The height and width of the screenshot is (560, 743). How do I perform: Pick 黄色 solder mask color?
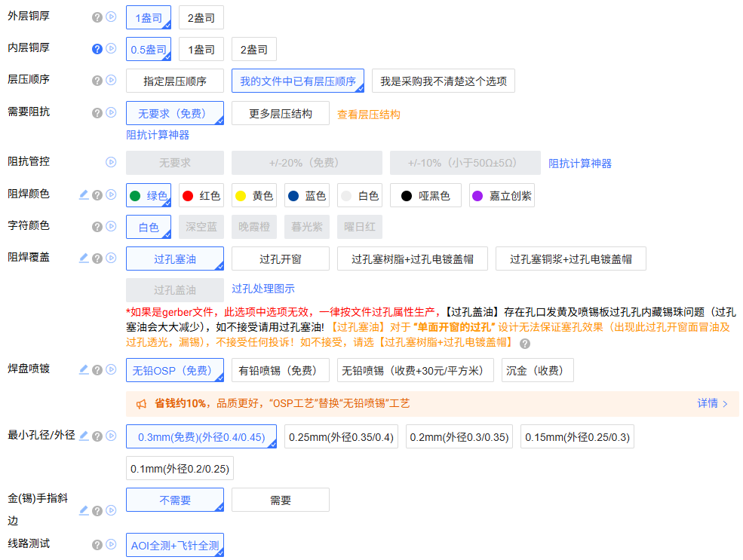pos(254,195)
